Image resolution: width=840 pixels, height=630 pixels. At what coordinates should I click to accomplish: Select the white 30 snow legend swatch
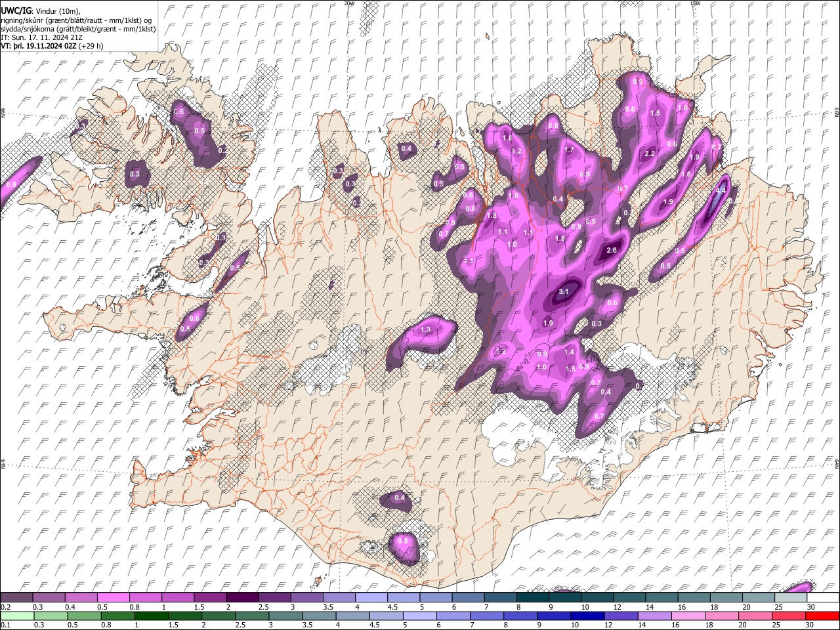[x=822, y=598]
